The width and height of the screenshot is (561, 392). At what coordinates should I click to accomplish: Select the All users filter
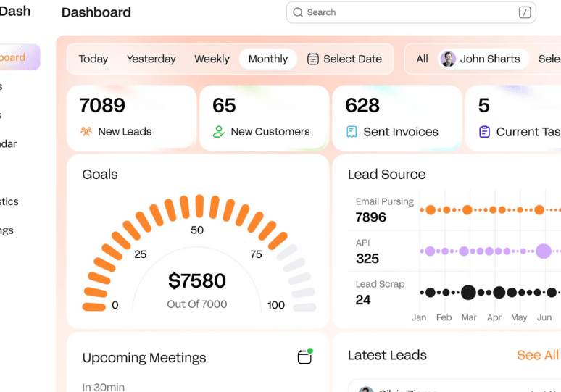pos(422,59)
